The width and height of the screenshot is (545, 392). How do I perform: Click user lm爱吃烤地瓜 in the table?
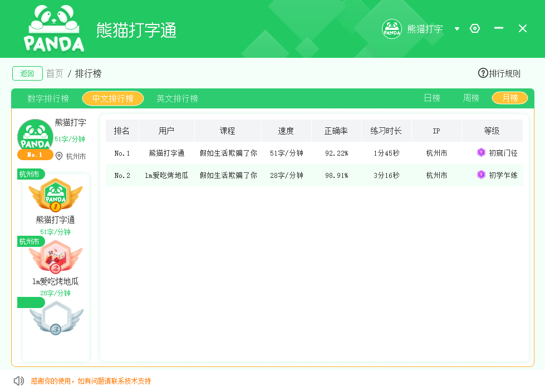166,175
